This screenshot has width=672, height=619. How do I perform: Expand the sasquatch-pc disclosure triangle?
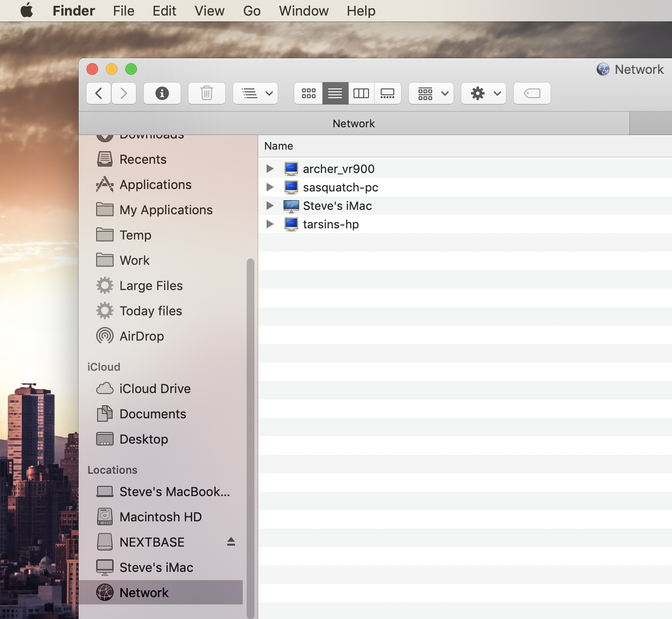[270, 187]
